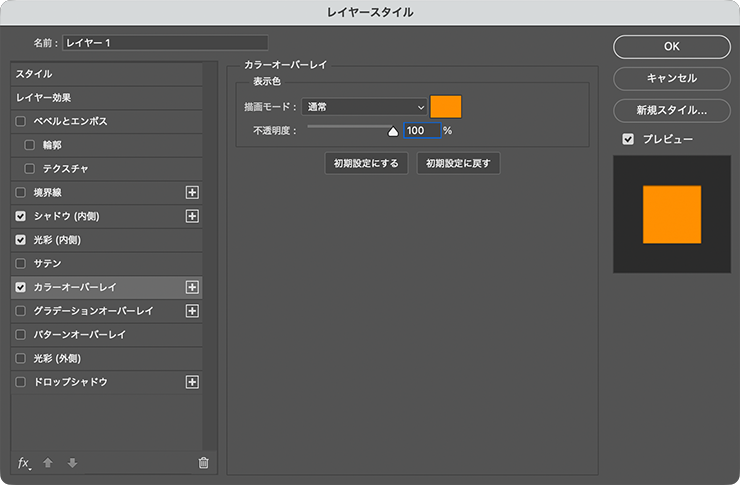Image resolution: width=740 pixels, height=485 pixels.
Task: Click the move effect up arrow
Action: [48, 463]
